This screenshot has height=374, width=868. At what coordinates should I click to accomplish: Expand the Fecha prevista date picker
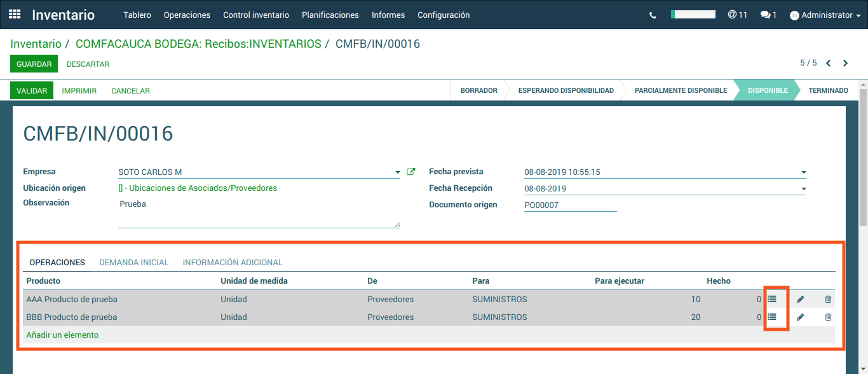pyautogui.click(x=803, y=172)
